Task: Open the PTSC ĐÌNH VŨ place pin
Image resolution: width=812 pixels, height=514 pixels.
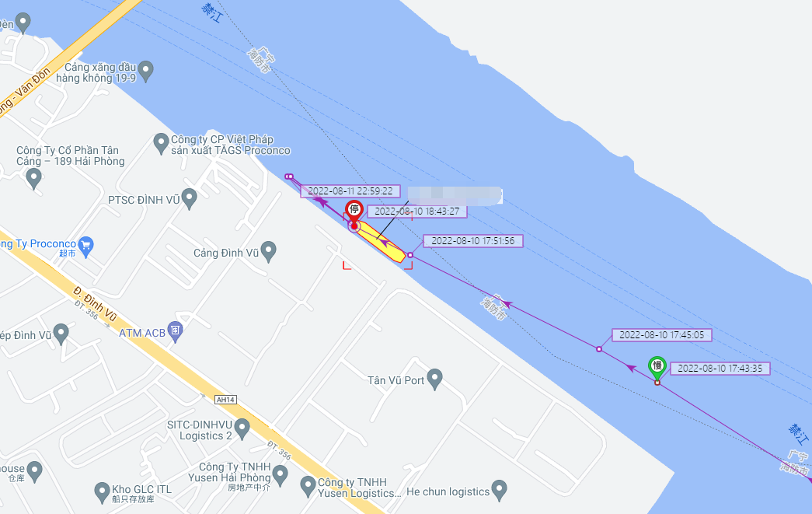Action: click(x=190, y=199)
